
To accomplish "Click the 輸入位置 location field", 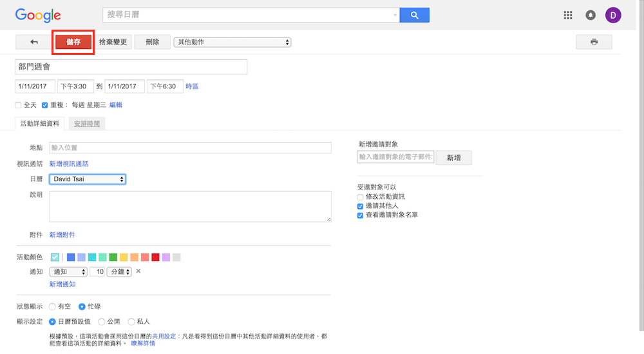I will [x=190, y=148].
